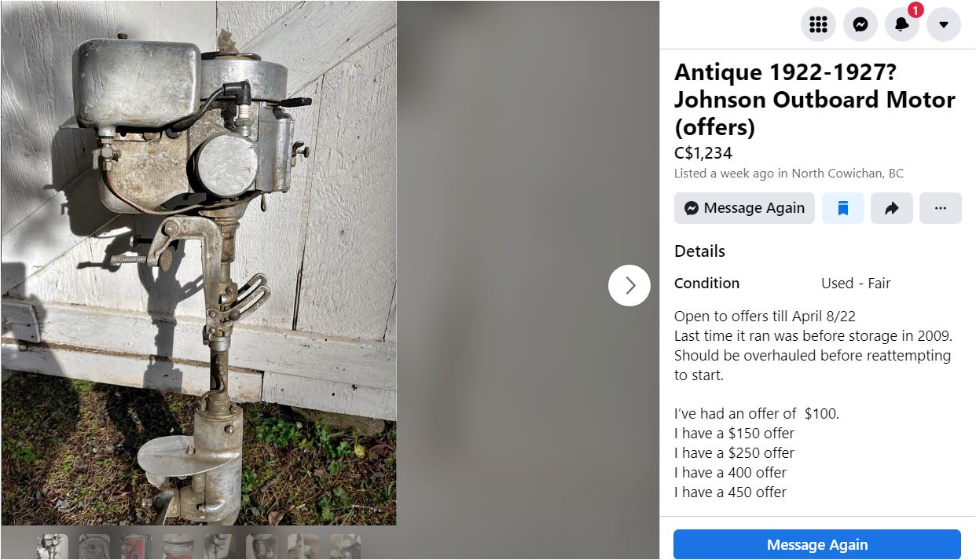The height and width of the screenshot is (560, 976).
Task: Open the notifications bell
Action: pyautogui.click(x=902, y=24)
